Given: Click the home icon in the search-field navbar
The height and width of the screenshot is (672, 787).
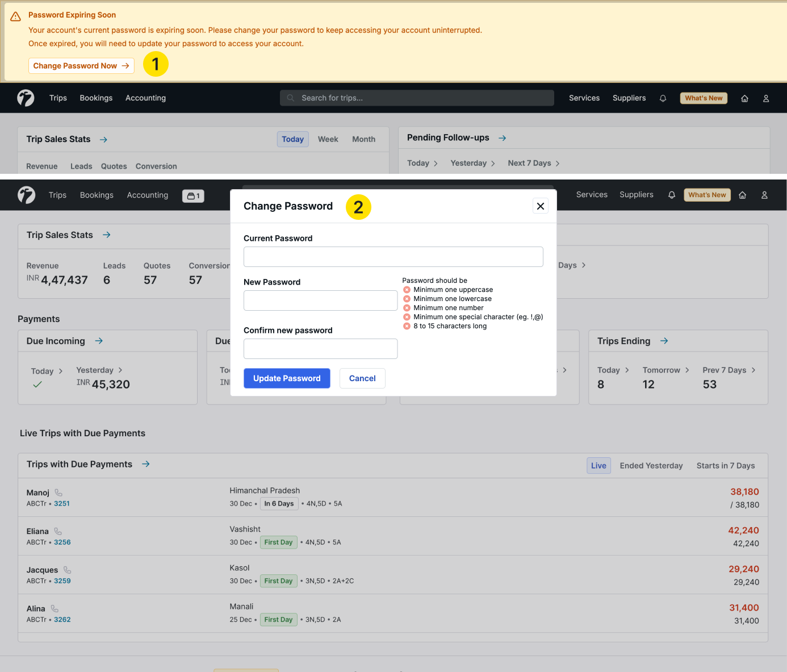Looking at the screenshot, I should [744, 98].
